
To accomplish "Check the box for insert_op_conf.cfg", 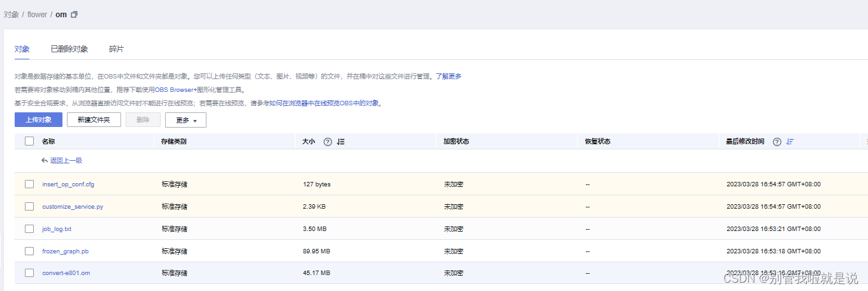I will coord(29,184).
